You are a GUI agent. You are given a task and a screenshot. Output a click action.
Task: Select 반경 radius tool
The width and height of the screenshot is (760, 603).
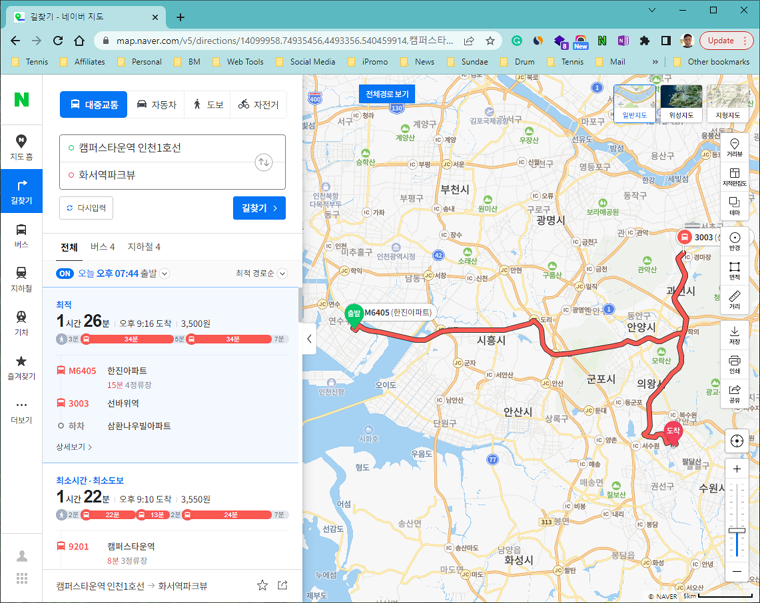point(734,241)
